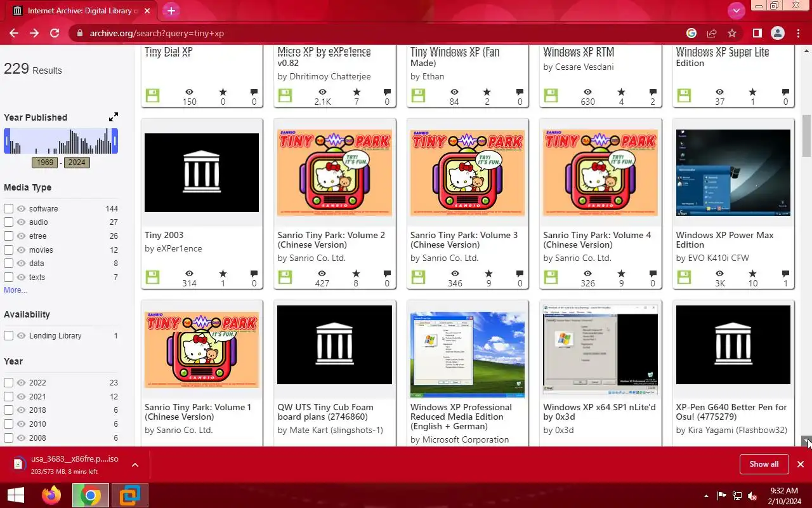Bookmark this page with the star icon
Screen dimensions: 812x508
click(x=732, y=33)
